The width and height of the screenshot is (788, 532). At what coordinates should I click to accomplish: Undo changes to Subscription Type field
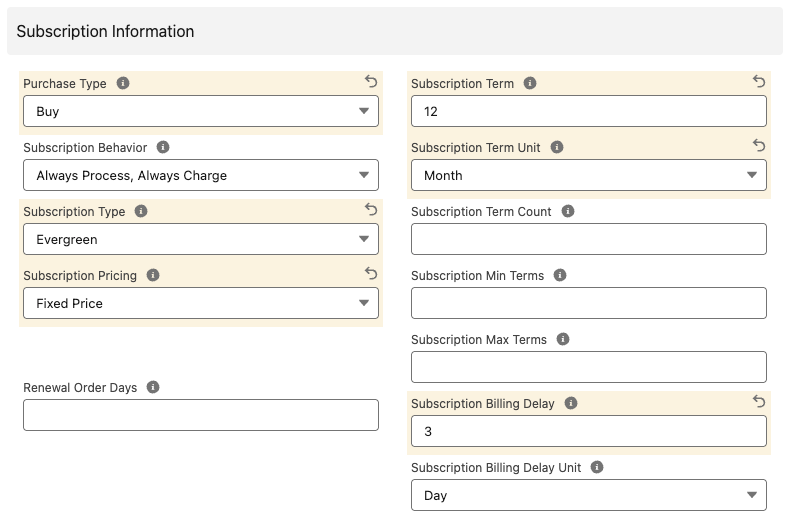371,209
